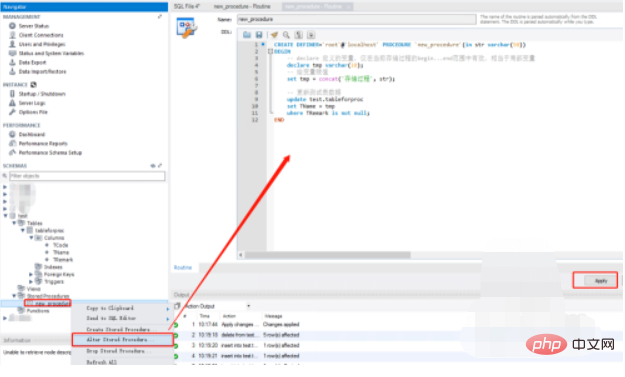Choose Send to SQL Editor menu entry

pos(111,318)
